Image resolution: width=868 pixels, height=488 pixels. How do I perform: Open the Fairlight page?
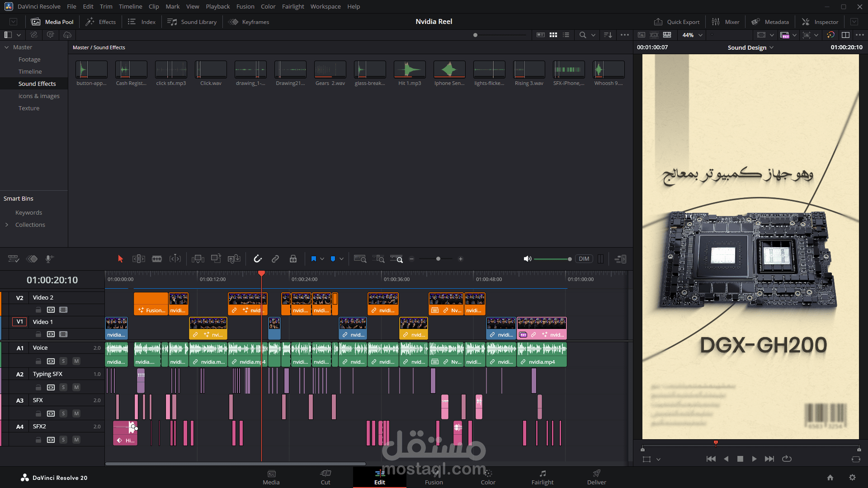coord(542,477)
